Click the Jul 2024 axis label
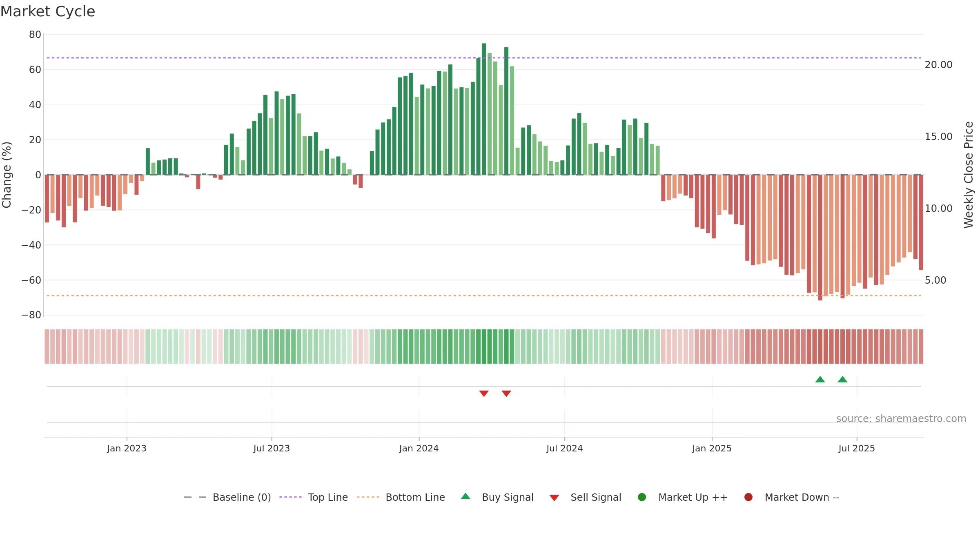 click(x=565, y=448)
